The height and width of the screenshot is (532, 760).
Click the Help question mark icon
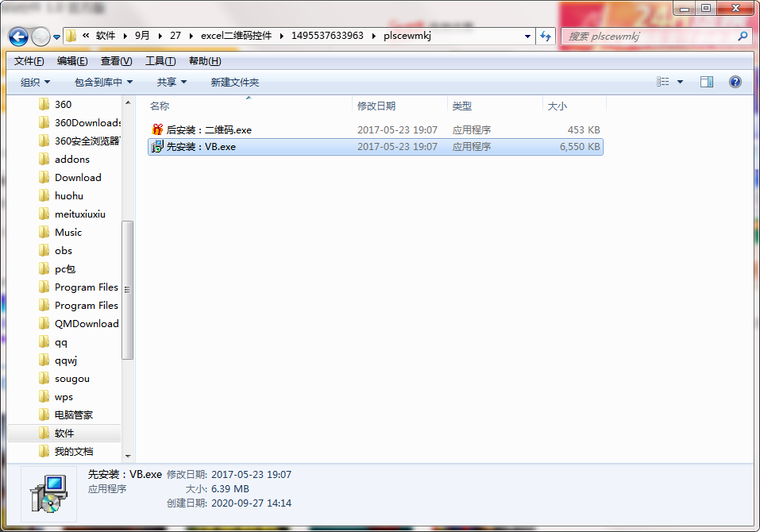[x=735, y=81]
